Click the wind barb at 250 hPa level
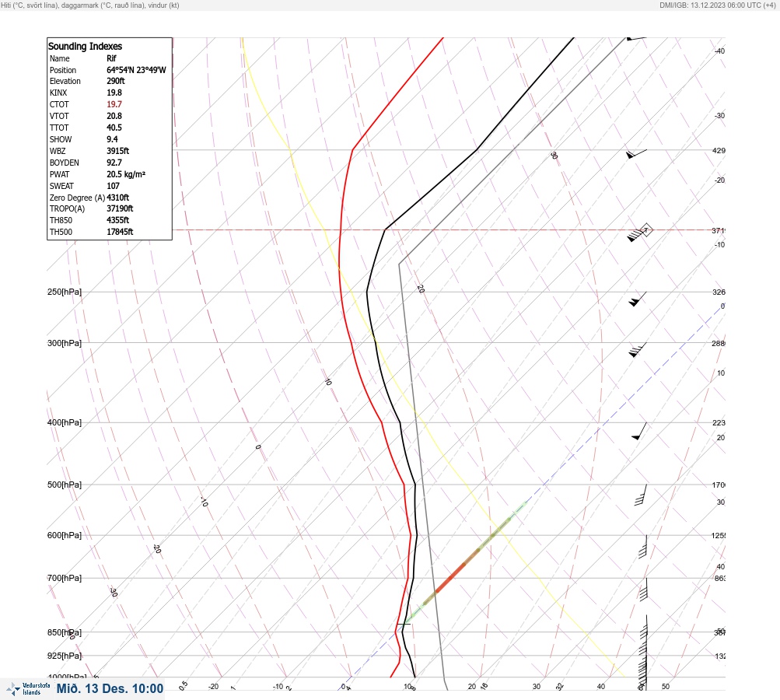The height and width of the screenshot is (700, 780). (x=637, y=299)
